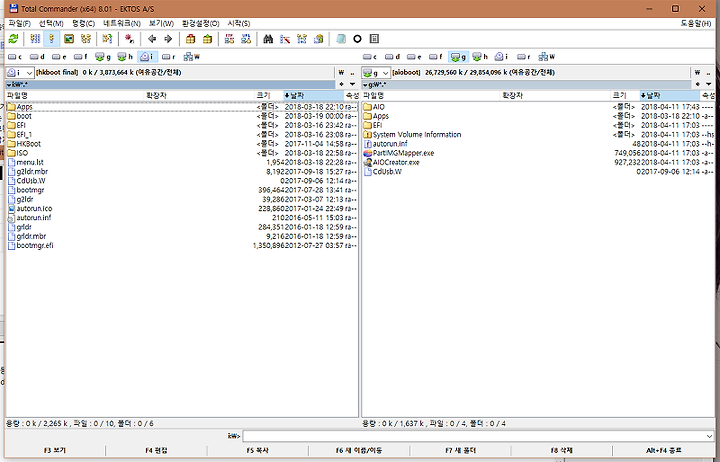
Task: Click right panel parent directory dots button
Action: click(709, 73)
